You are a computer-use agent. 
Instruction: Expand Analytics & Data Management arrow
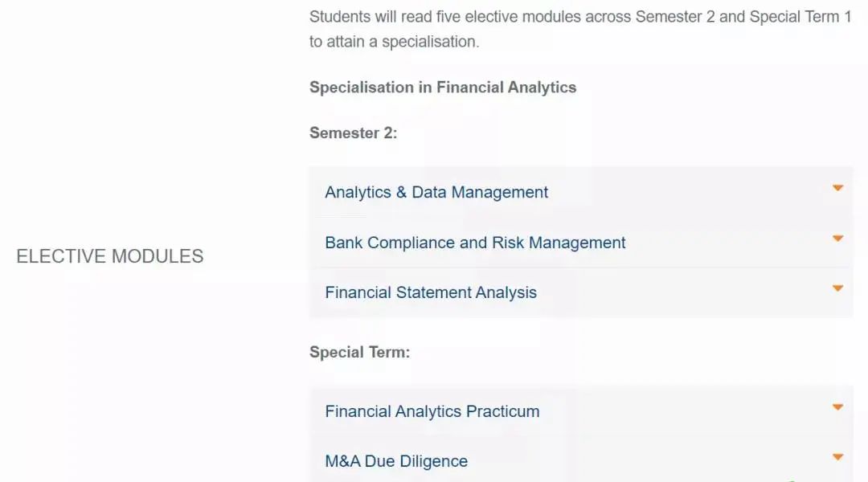[x=837, y=188]
